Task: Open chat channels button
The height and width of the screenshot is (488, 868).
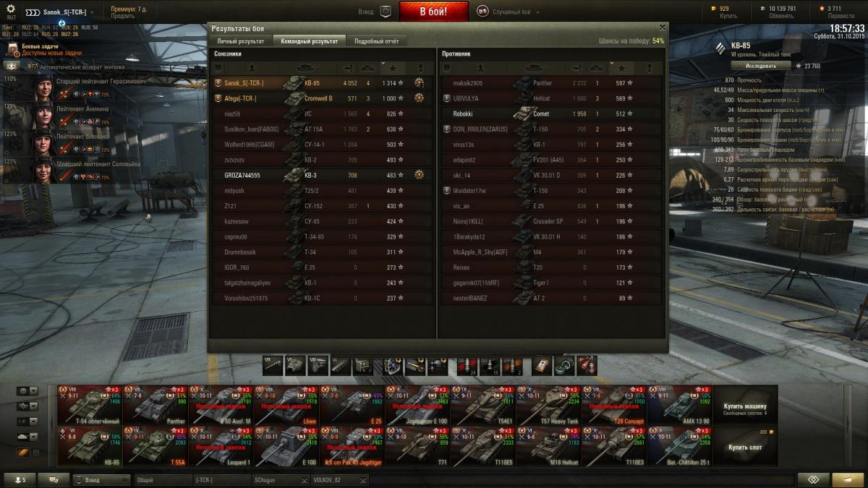Action: click(53, 480)
